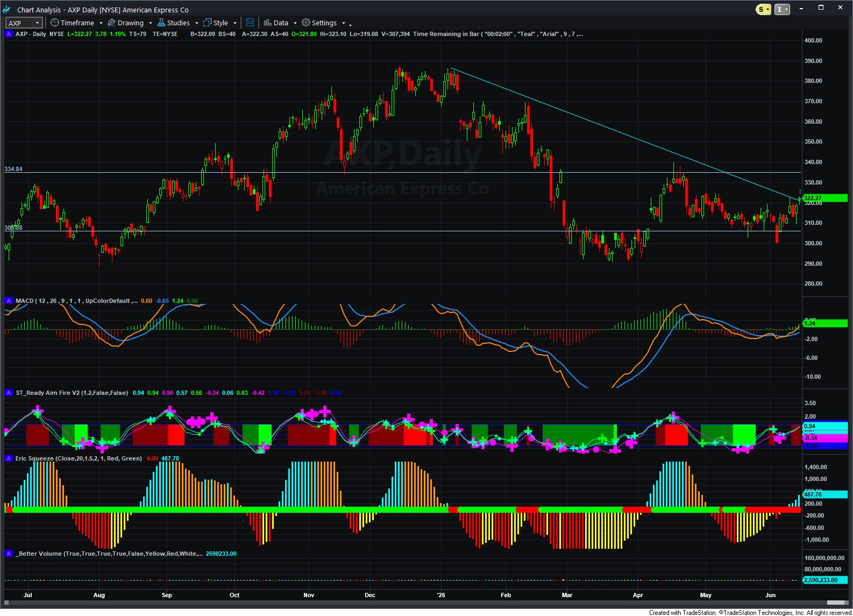Click the _Better Volume study label
This screenshot has width=853, height=616.
[x=109, y=554]
